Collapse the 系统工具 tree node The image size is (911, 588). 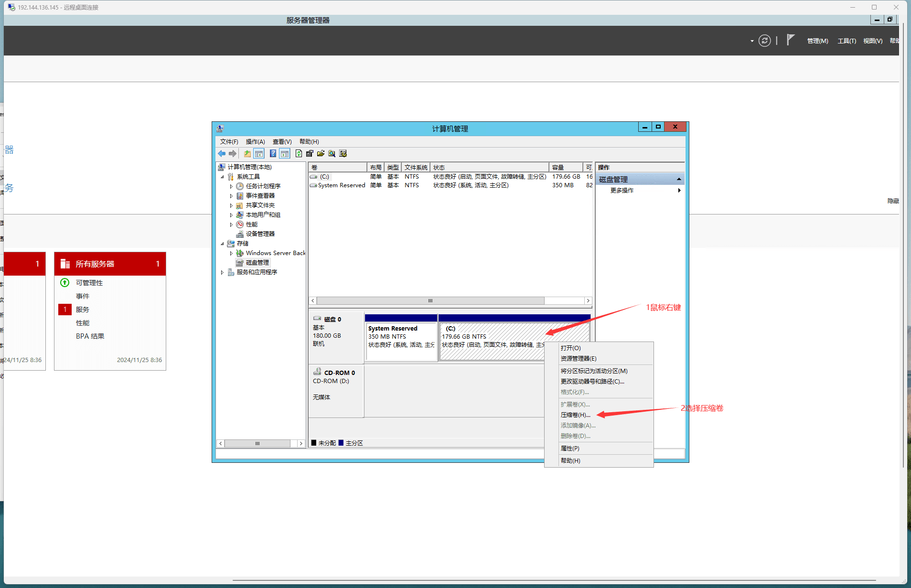tap(222, 177)
